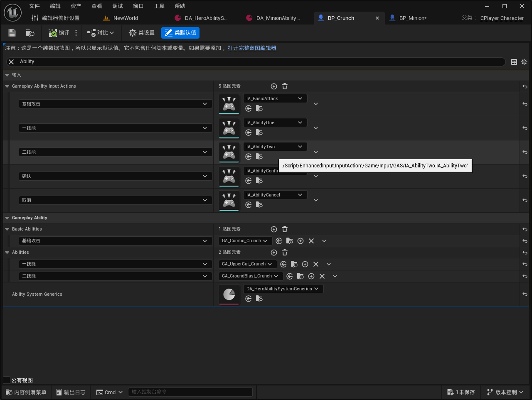The width and height of the screenshot is (532, 400).
Task: Clear GA_GroundBlast_Crunch value with X
Action: (x=322, y=276)
